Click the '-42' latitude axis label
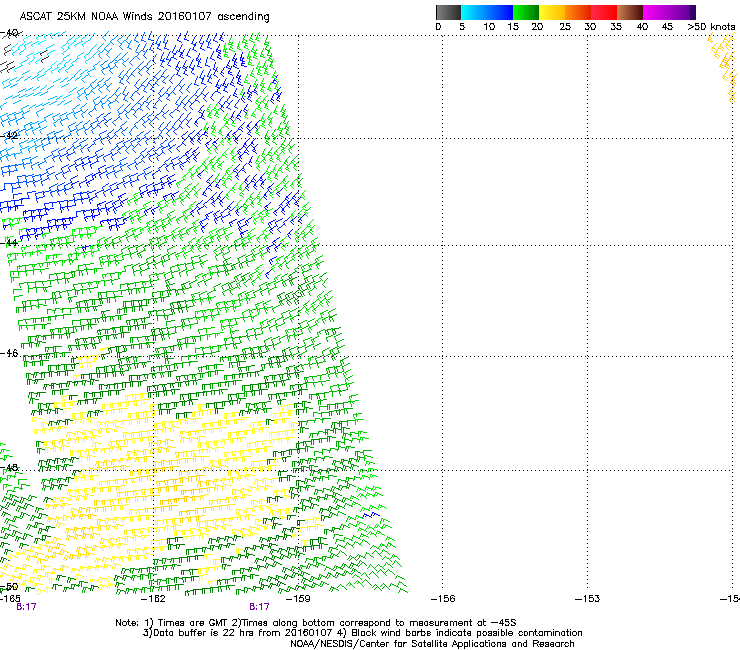 (x=9, y=135)
